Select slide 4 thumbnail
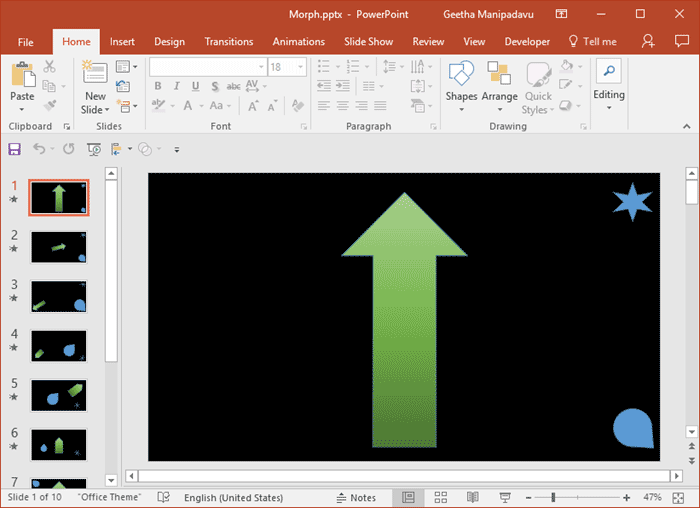Viewport: 700px width, 508px height. pos(59,345)
